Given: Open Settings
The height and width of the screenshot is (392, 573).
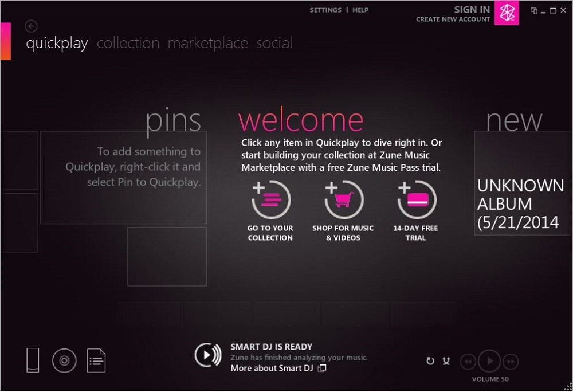Looking at the screenshot, I should pyautogui.click(x=325, y=10).
